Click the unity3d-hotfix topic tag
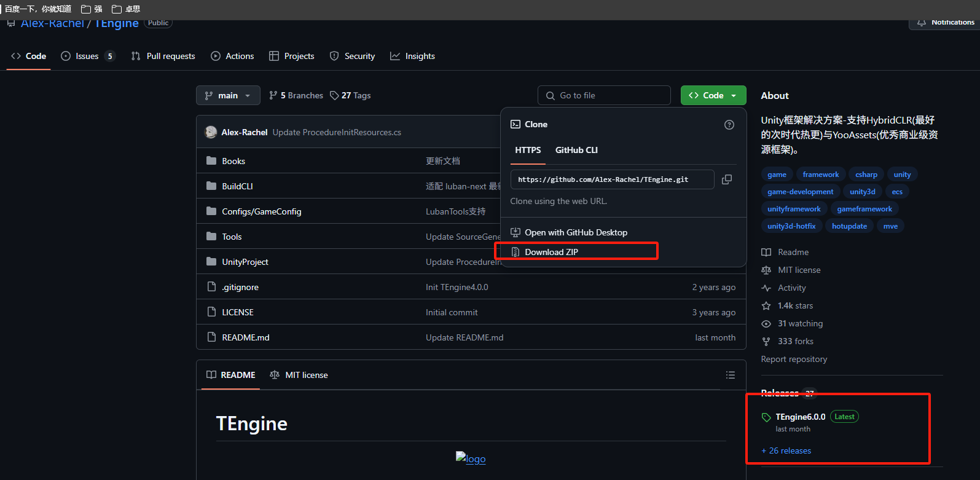Image resolution: width=980 pixels, height=480 pixels. click(x=791, y=226)
